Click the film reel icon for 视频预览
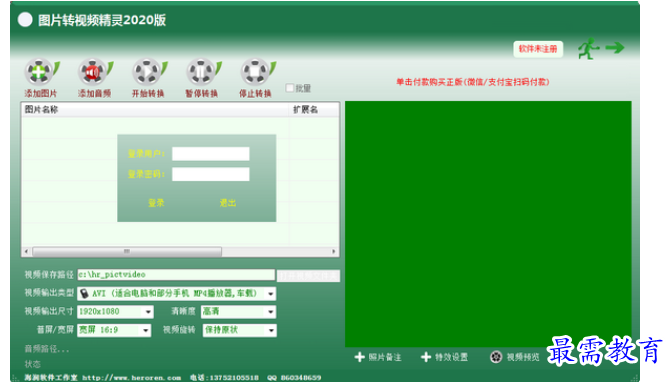This screenshot has height=382, width=671. point(496,357)
